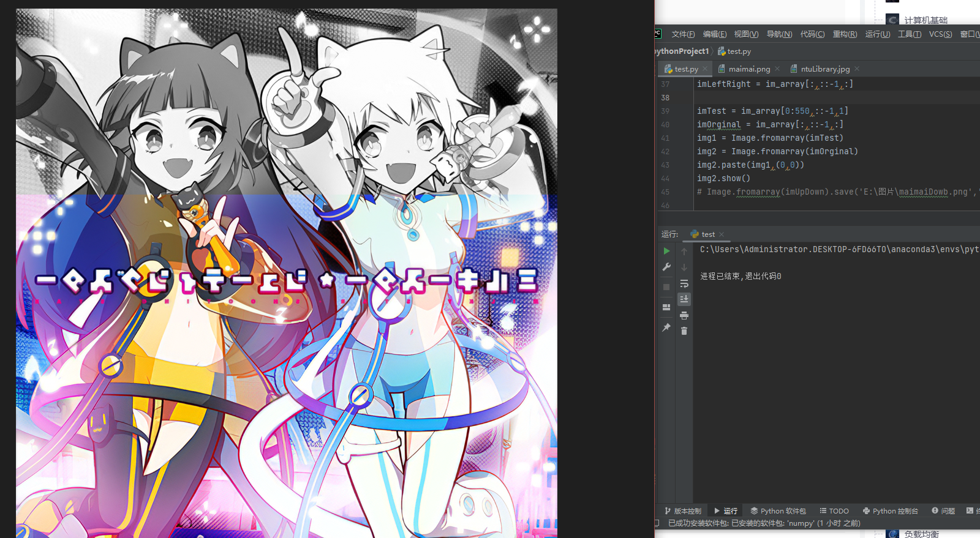Switch to the ntuLibrary.jpg tab

825,69
